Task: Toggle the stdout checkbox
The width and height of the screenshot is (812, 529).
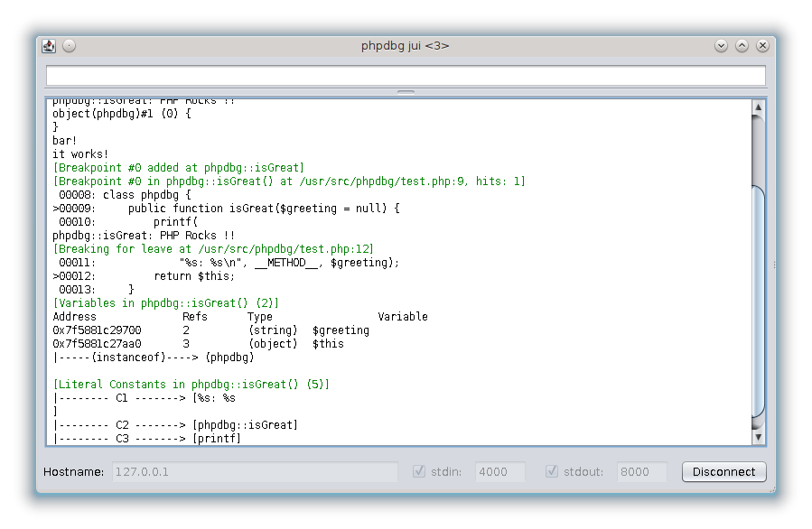Action: tap(552, 471)
